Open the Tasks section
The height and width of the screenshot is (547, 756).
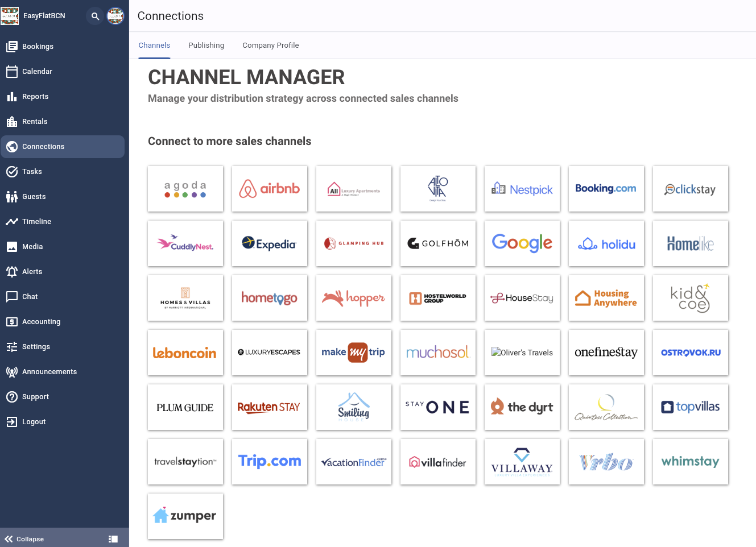(63, 172)
